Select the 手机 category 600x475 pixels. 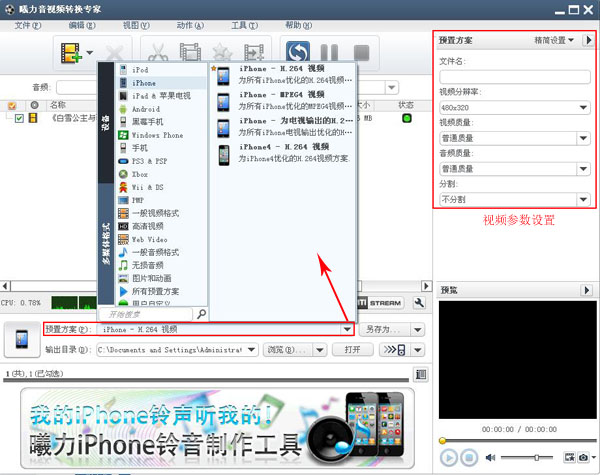click(161, 148)
